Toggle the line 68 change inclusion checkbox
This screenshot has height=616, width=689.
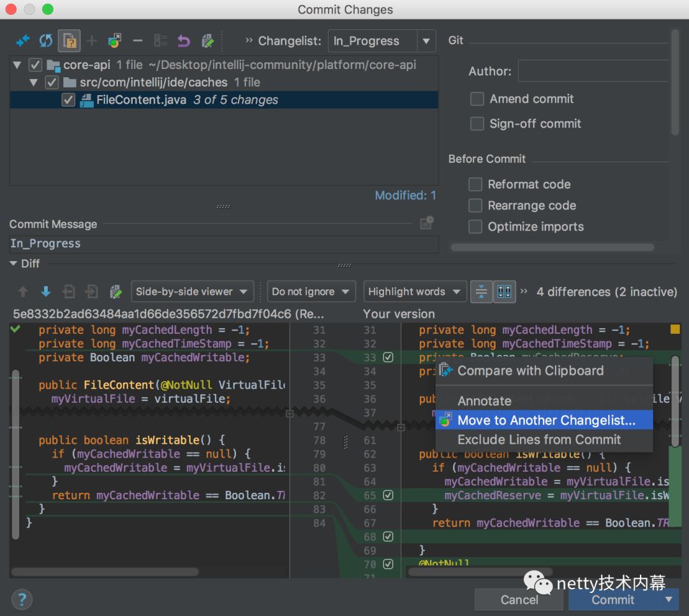point(388,536)
